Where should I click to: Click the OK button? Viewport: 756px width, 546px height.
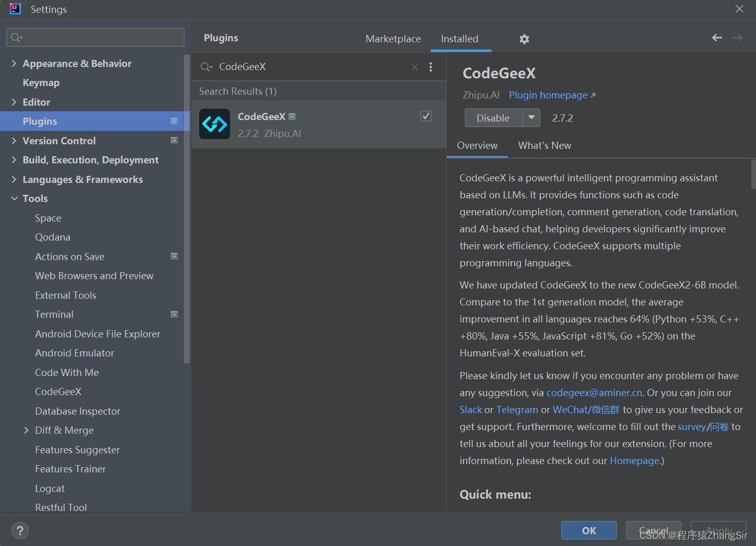click(589, 531)
